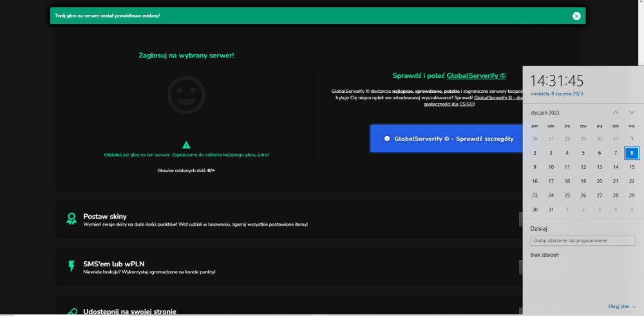The image size is (644, 316).
Task: Click the info icon in the GlobalServerify button
Action: point(386,139)
